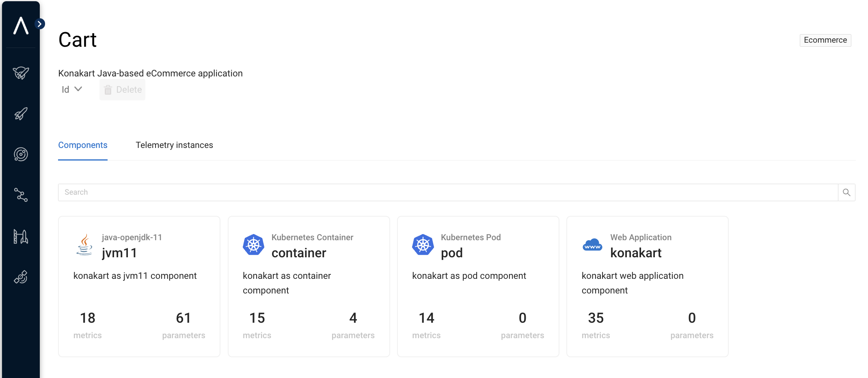The image size is (868, 378).
Task: Switch to Telemetry instances tab
Action: (x=174, y=145)
